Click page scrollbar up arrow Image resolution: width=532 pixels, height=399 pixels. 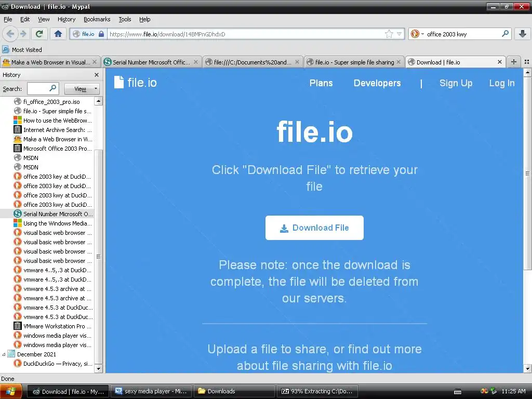(528, 72)
